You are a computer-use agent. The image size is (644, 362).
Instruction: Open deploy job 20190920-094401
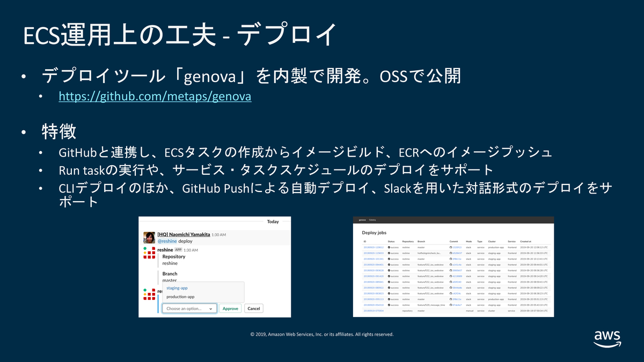click(x=374, y=264)
